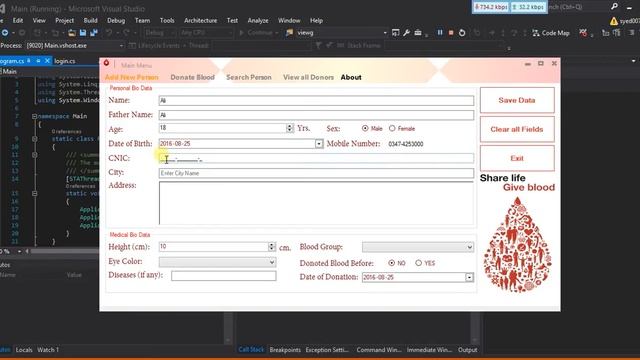Image resolution: width=640 pixels, height=360 pixels.
Task: Open the Watch 1 panel tab
Action: (x=48, y=350)
